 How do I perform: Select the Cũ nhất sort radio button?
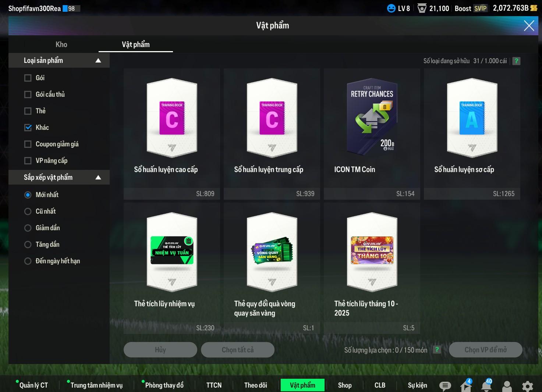[x=28, y=211]
